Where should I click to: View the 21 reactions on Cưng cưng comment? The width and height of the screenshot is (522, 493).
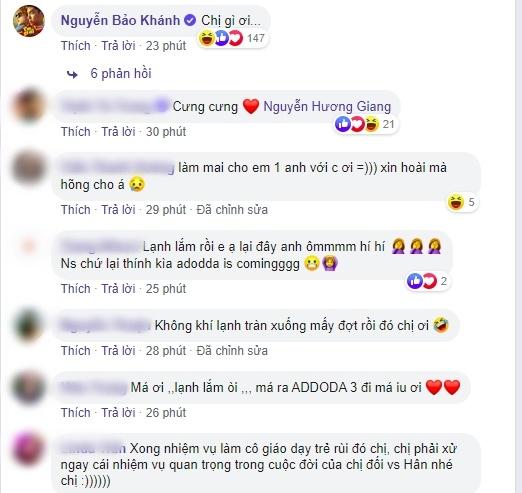[366, 124]
